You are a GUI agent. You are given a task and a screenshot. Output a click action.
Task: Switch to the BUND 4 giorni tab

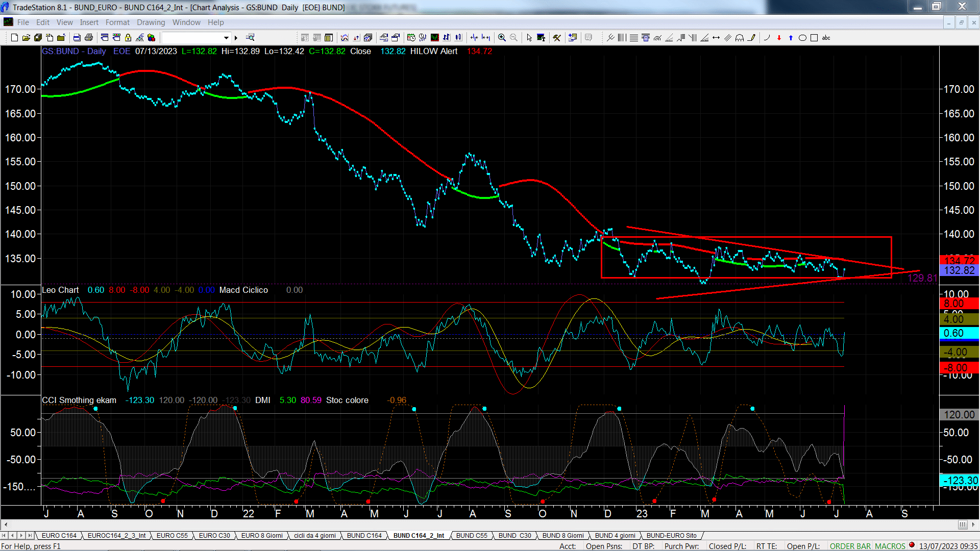tap(615, 536)
